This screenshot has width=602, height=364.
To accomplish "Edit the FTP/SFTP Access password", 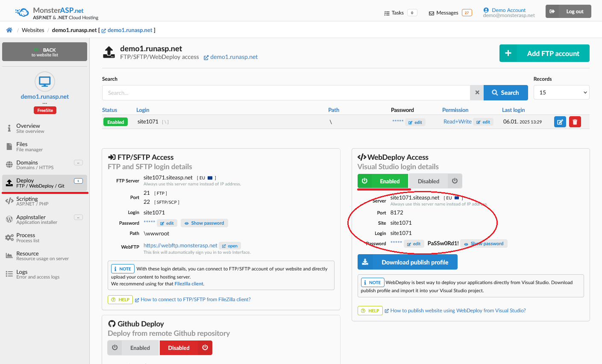I will pos(167,223).
